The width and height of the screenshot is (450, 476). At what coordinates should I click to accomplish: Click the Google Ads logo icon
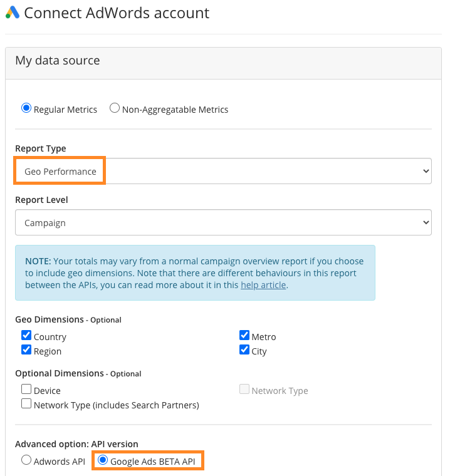click(13, 13)
